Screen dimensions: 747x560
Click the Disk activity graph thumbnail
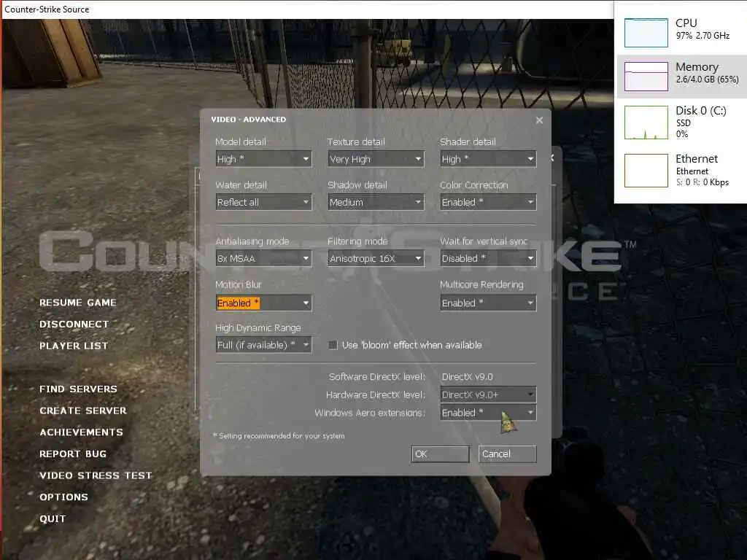pyautogui.click(x=646, y=122)
